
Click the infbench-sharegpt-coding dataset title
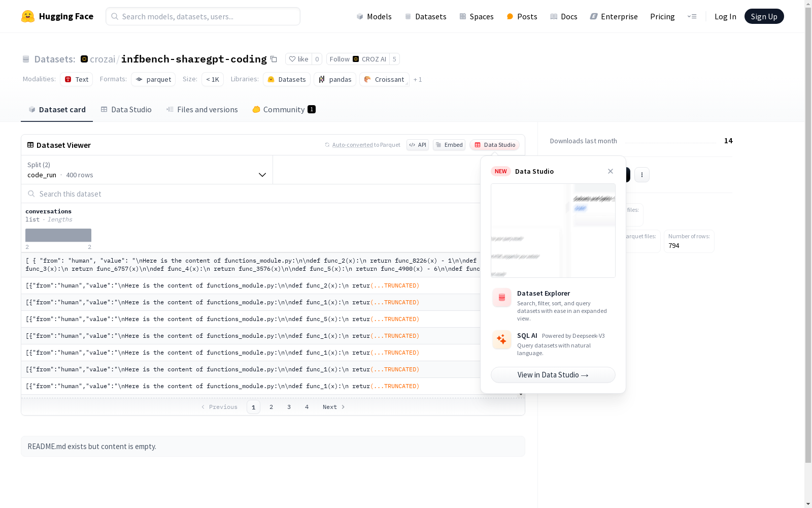click(x=194, y=59)
